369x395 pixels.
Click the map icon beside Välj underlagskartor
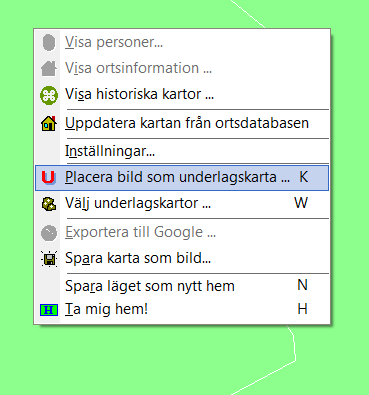coord(49,204)
